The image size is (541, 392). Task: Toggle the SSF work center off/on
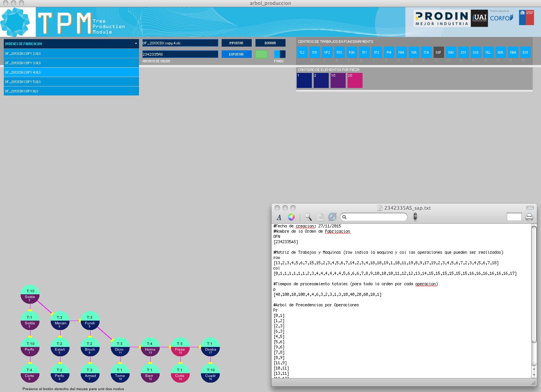pyautogui.click(x=438, y=53)
